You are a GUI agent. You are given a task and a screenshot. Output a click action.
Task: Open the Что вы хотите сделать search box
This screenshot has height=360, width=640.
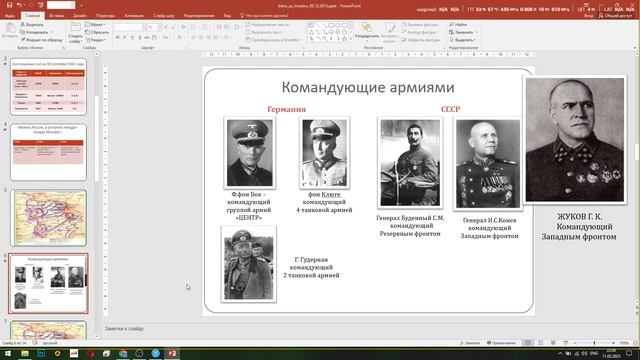[264, 16]
